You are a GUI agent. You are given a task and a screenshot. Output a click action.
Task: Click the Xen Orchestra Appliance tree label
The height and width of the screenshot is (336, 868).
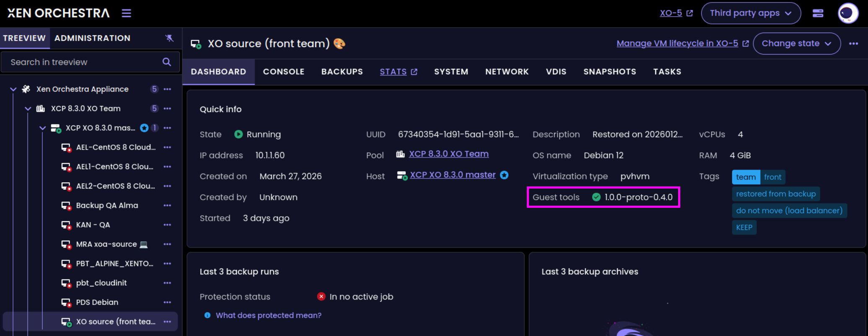82,89
